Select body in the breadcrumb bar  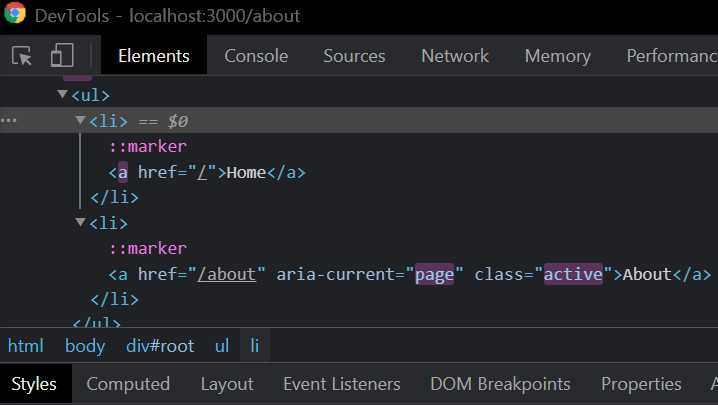tap(85, 346)
